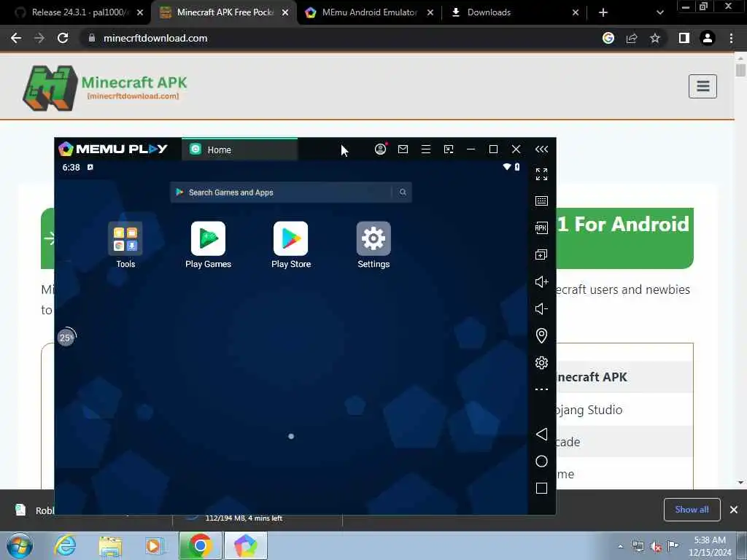Switch to the Minecraft APK browser tab
This screenshot has height=560, width=747.
coord(224,12)
